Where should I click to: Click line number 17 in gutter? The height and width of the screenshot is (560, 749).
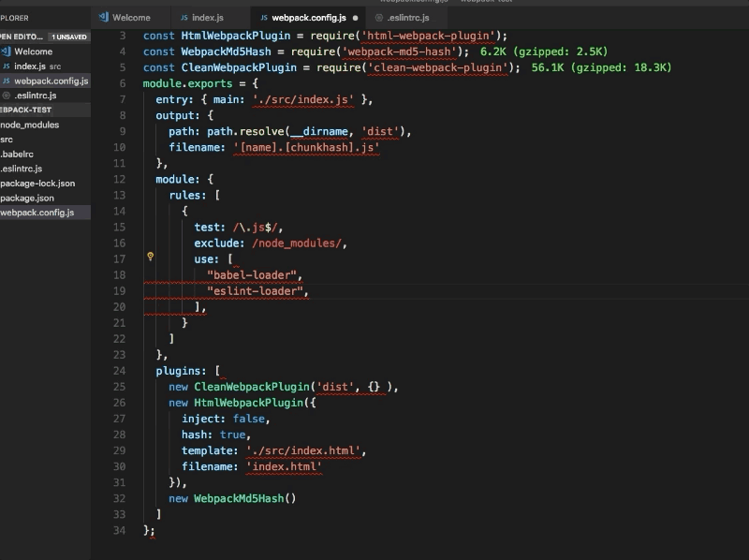point(120,259)
